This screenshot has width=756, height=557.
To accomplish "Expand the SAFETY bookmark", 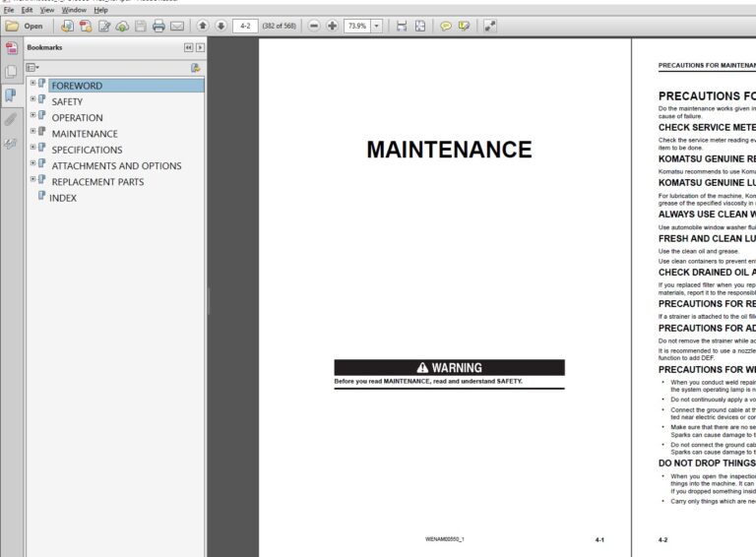I will click(32, 98).
